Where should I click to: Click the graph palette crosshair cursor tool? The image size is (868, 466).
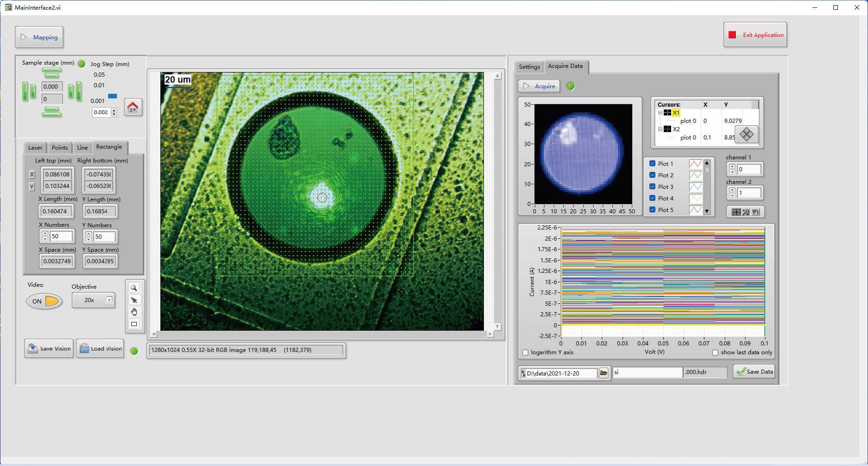coord(736,212)
